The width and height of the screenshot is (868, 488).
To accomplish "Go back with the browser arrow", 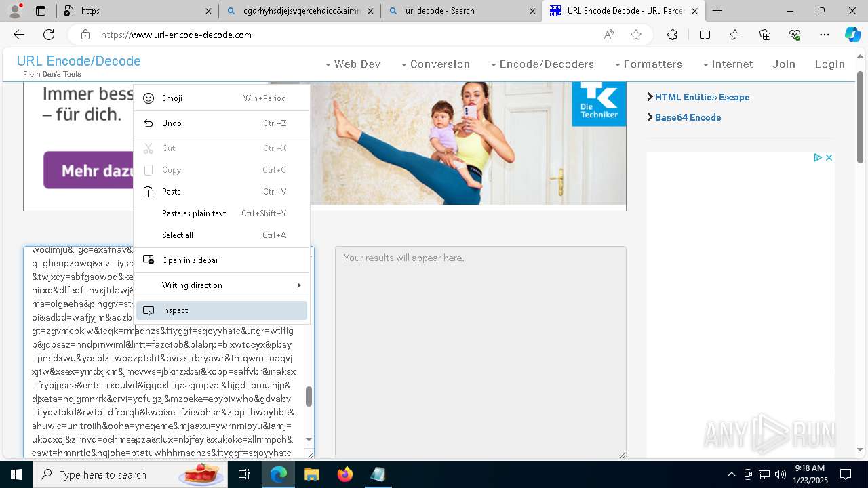I will pos(19,35).
